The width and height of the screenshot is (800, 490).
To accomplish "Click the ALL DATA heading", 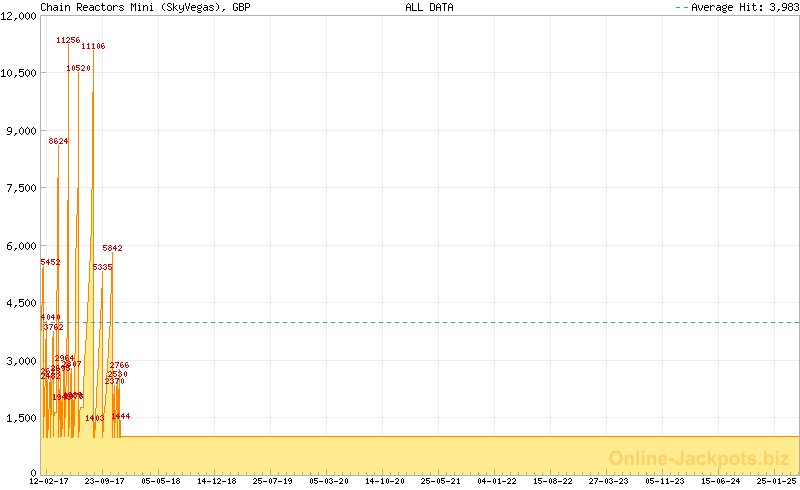I will 429,7.
